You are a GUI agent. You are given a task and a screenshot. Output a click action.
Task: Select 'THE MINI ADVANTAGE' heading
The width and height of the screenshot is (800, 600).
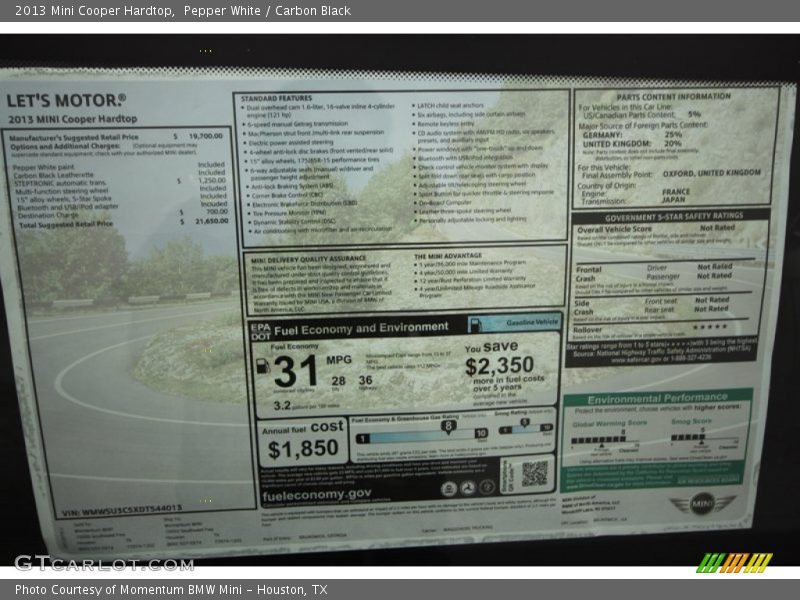coord(448,256)
